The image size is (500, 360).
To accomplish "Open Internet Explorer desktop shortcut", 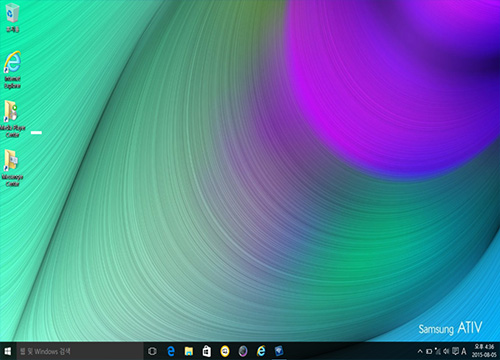I will pyautogui.click(x=13, y=69).
